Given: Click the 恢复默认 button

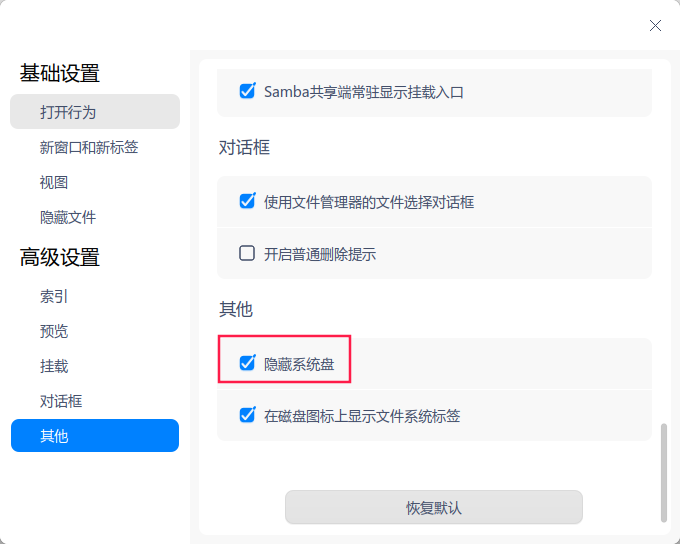Looking at the screenshot, I should coord(434,507).
